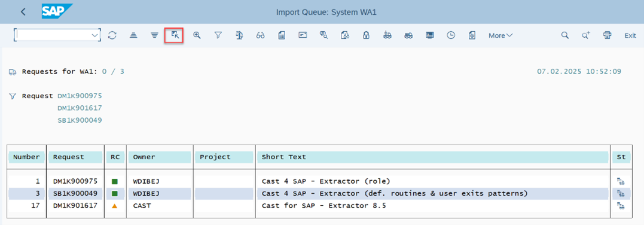Click the Refresh queue icon
644x225 pixels.
tap(112, 35)
